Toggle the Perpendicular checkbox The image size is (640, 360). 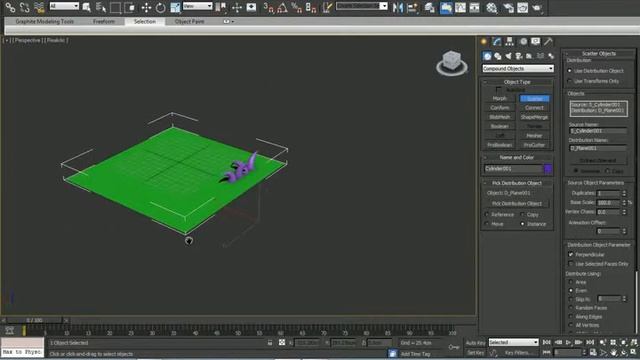571,254
